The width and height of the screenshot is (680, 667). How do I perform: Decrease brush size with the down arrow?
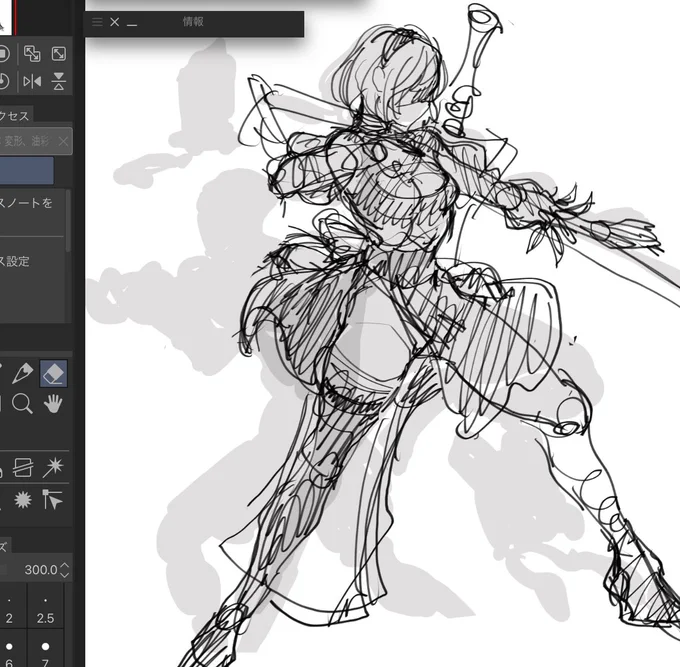coord(64,575)
